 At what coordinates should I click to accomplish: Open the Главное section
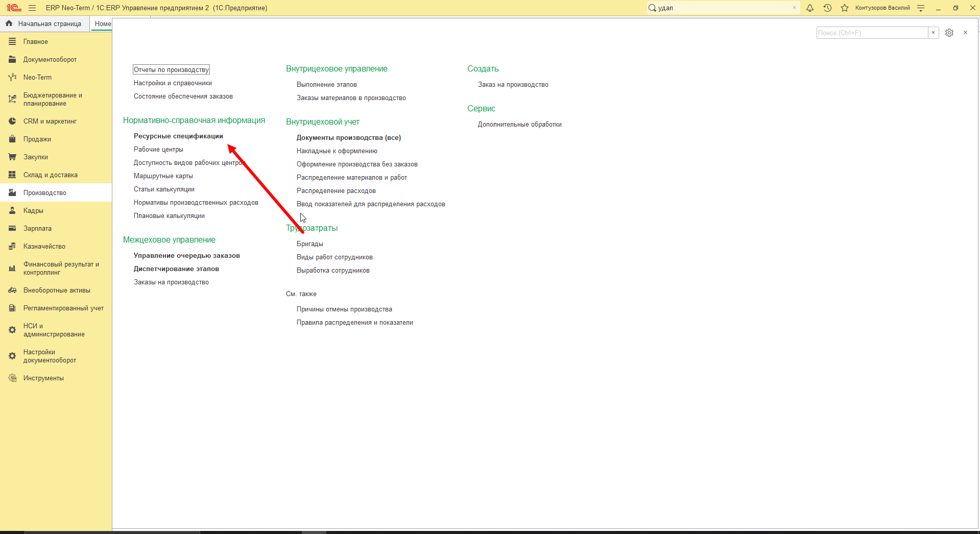click(56, 42)
